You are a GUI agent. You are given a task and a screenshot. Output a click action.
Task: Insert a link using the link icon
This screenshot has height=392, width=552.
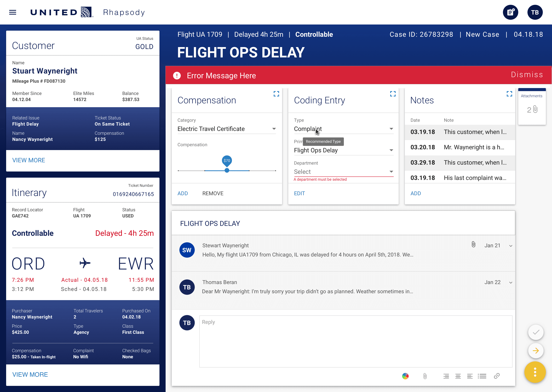[x=497, y=376]
